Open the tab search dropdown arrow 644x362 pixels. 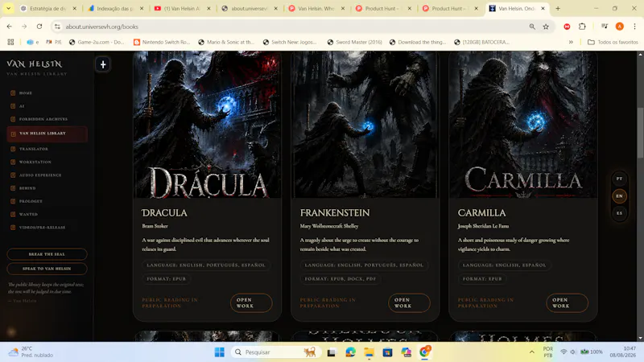pos(8,8)
